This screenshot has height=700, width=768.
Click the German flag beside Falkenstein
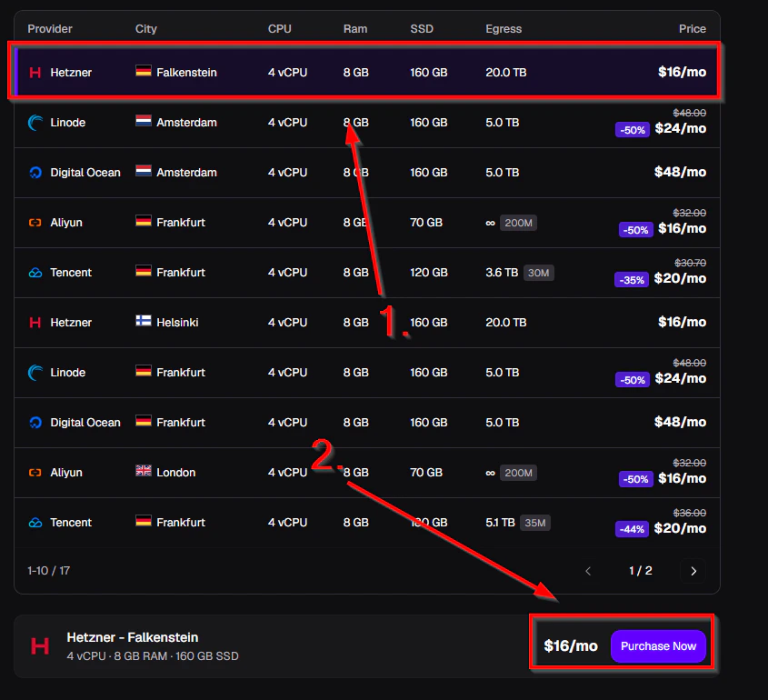(x=144, y=71)
